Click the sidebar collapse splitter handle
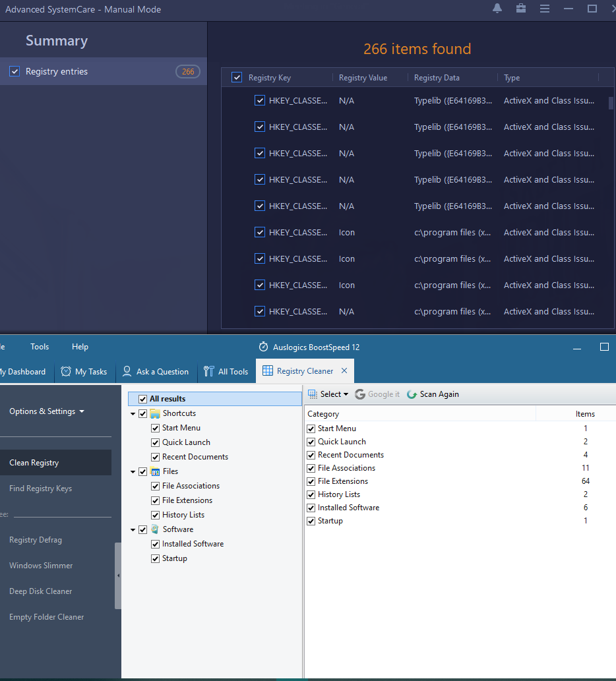Viewport: 616px width, 681px height. tap(118, 576)
